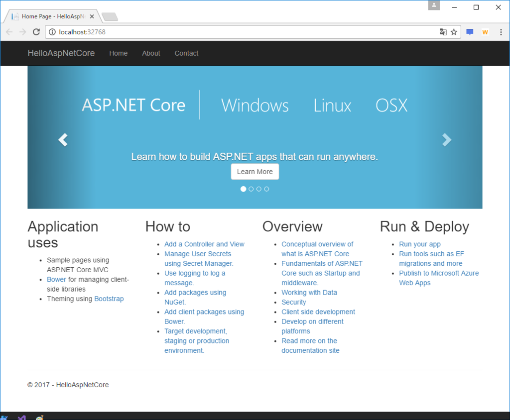
Task: Go to the Home nav item
Action: tap(119, 53)
